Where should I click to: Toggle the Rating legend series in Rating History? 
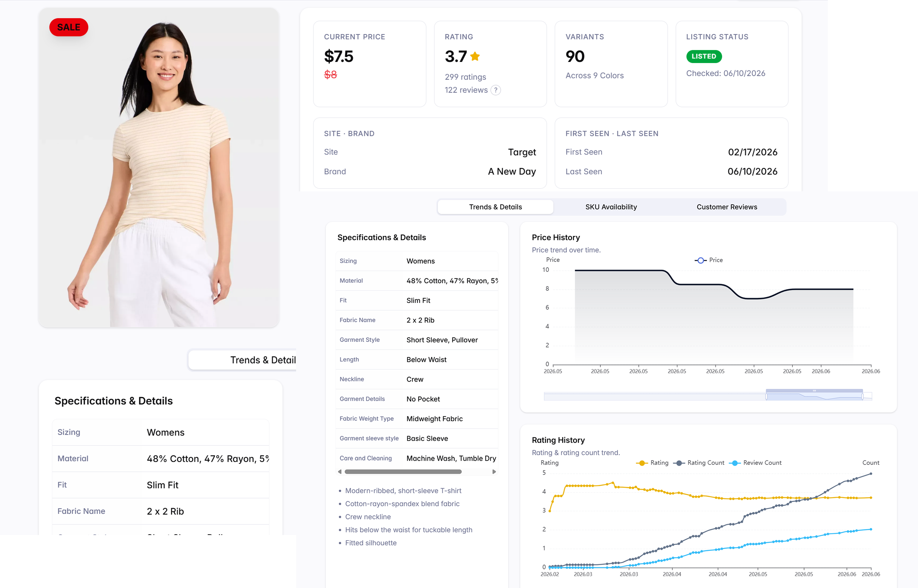point(652,463)
